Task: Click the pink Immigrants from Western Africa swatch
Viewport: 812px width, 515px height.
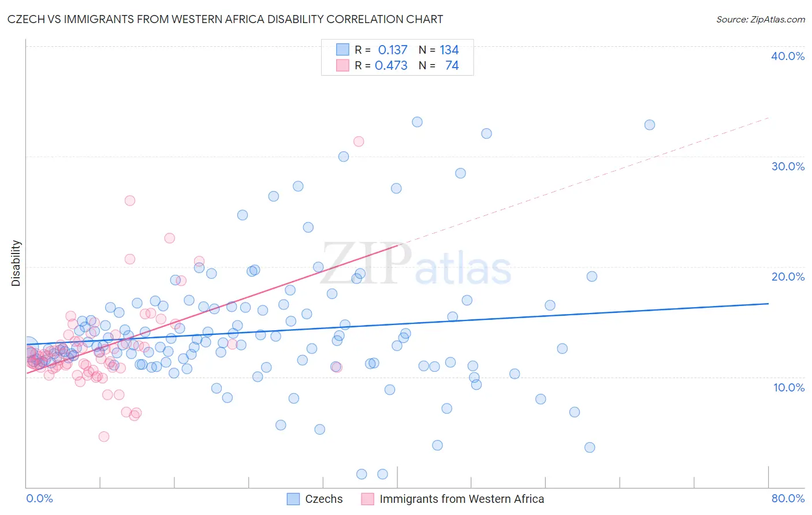Action: click(x=367, y=499)
